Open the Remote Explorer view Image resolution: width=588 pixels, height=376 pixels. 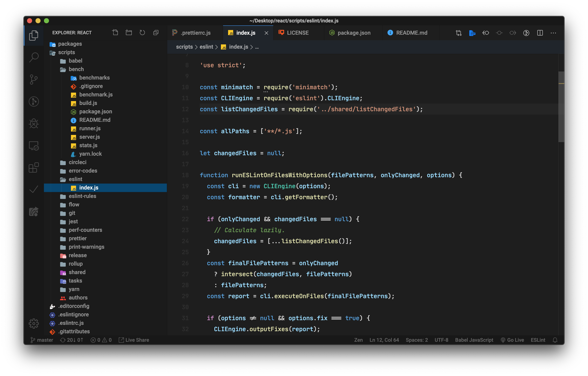point(34,146)
